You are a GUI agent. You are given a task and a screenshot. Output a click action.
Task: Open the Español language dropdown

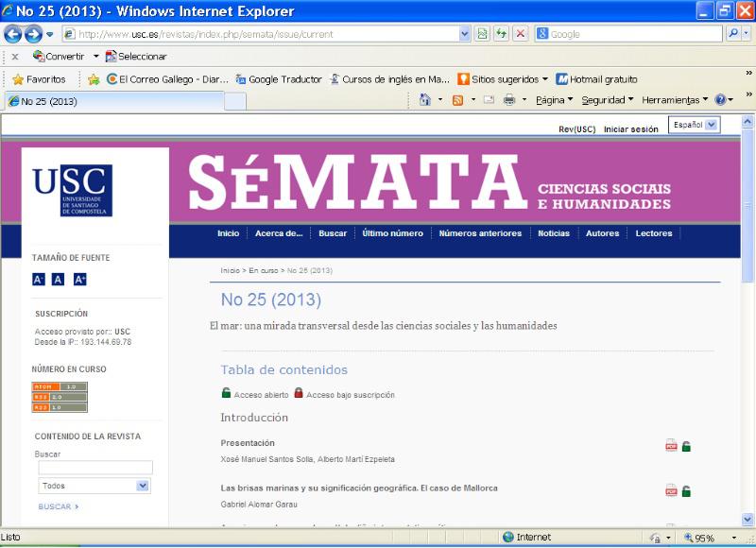[694, 125]
